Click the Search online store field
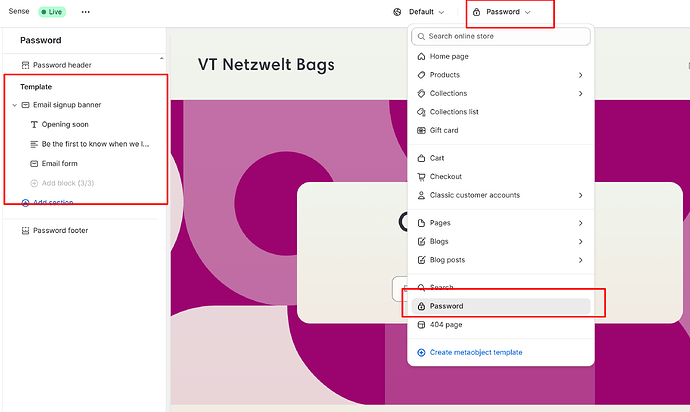The height and width of the screenshot is (412, 690). tap(500, 36)
